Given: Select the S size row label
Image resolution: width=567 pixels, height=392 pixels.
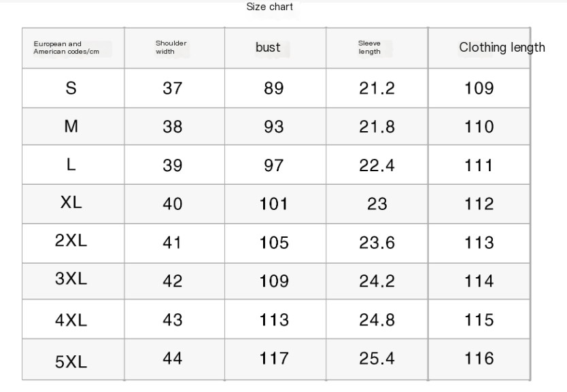Looking at the screenshot, I should (71, 88).
